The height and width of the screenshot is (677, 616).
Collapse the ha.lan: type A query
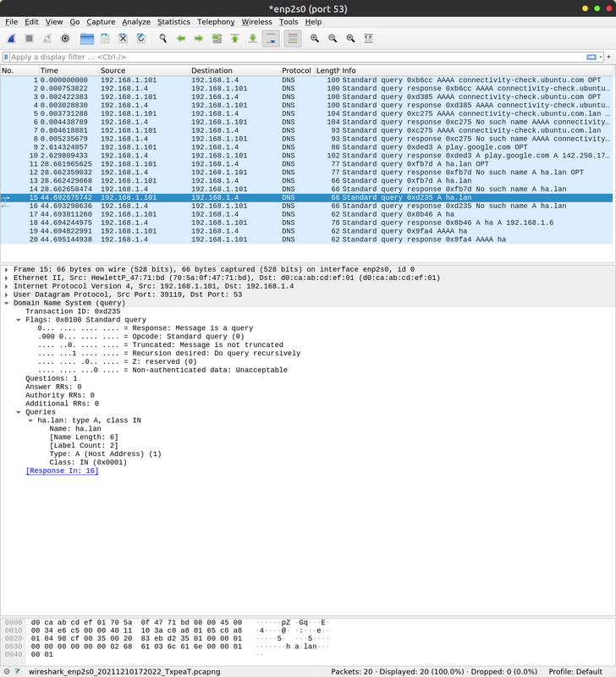coord(30,421)
